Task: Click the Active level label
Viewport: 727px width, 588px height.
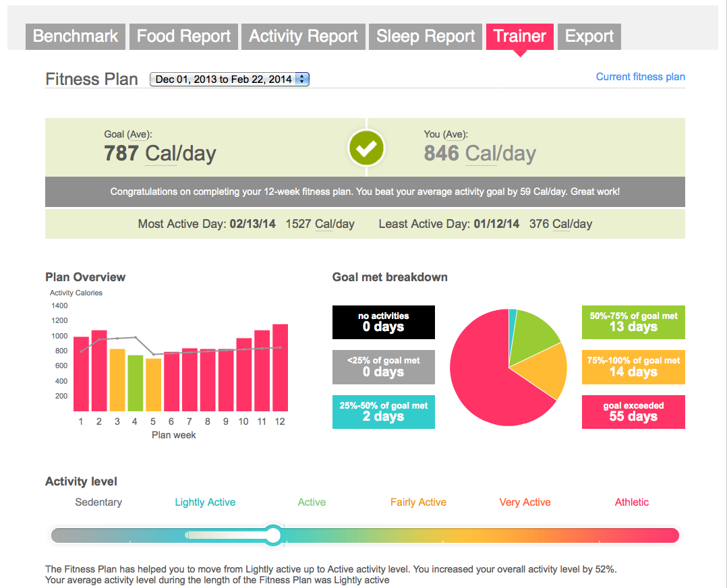Action: pyautogui.click(x=312, y=502)
